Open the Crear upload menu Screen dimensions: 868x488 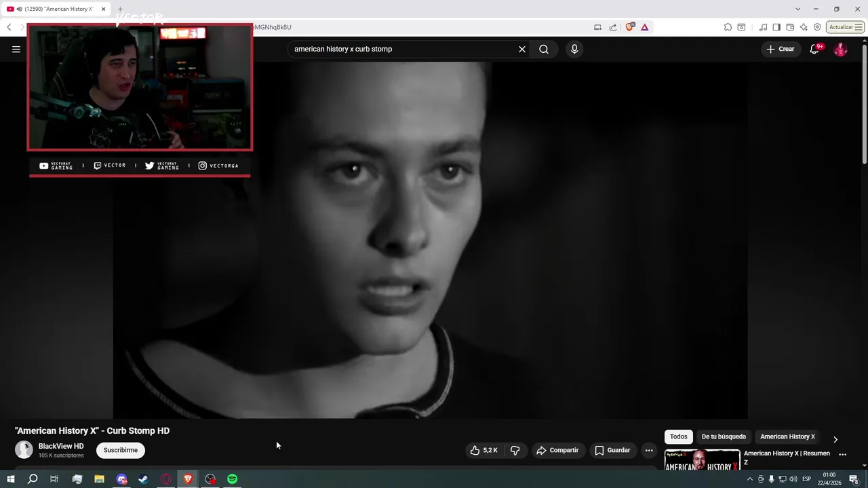[x=781, y=49]
